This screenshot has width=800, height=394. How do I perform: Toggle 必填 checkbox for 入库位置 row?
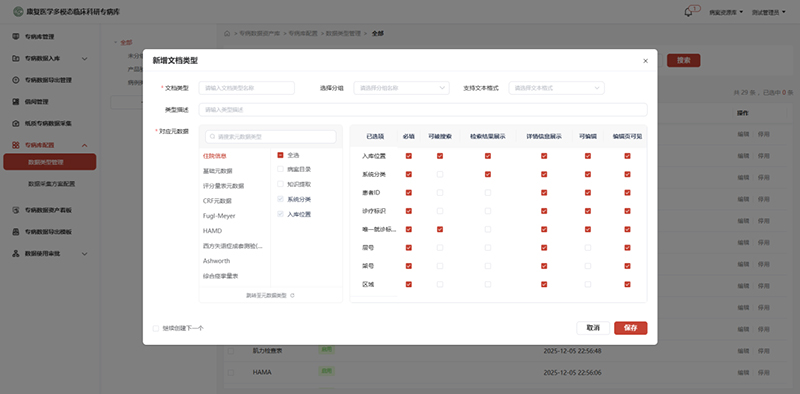(409, 156)
